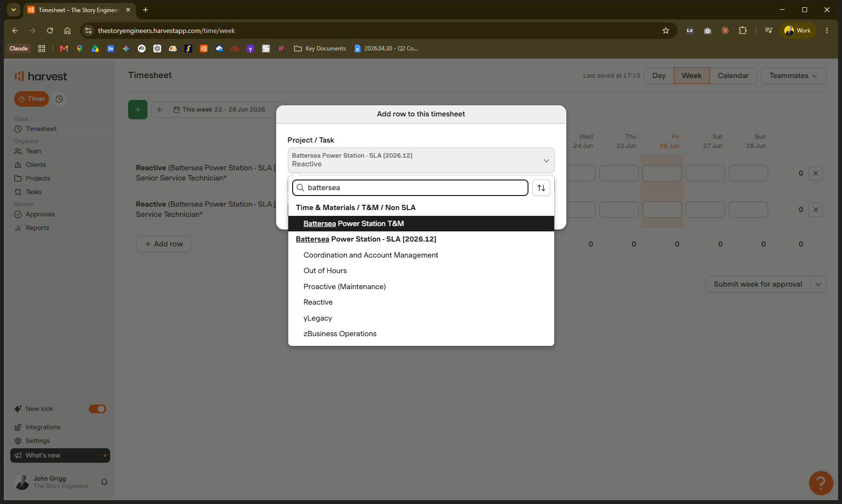Open Clients in sidebar
Viewport: 842px width, 504px height.
[x=35, y=165]
